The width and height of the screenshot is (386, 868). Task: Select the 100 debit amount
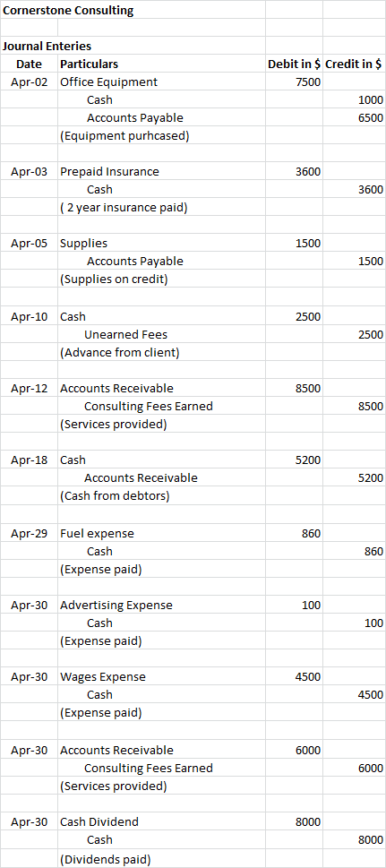(312, 605)
